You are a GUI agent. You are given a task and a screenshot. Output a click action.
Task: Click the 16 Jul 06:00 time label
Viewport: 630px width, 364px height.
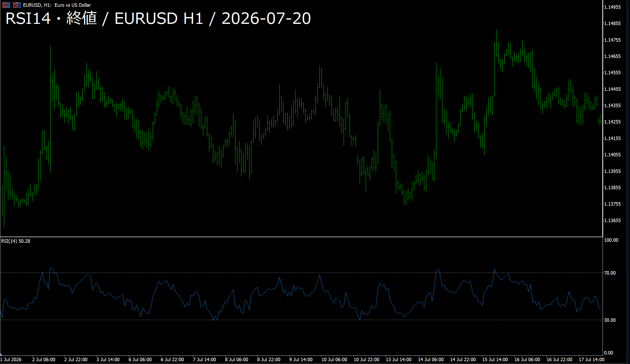pos(527,359)
